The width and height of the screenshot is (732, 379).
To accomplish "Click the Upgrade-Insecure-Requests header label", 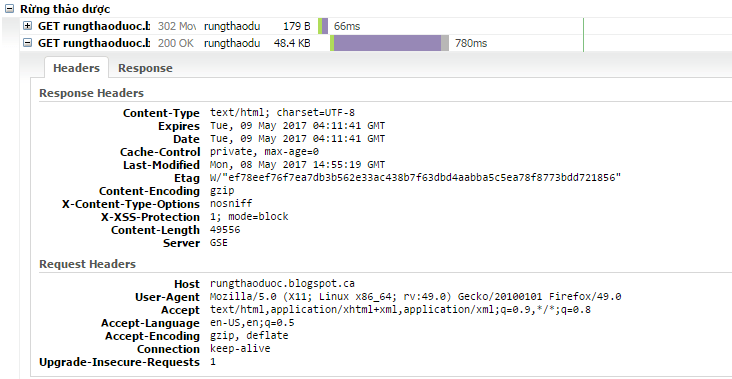I will [120, 362].
